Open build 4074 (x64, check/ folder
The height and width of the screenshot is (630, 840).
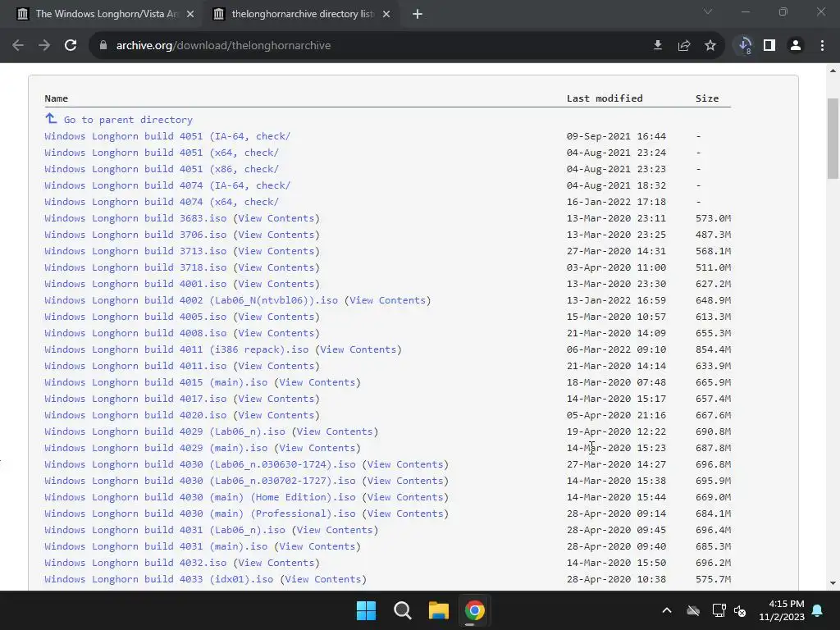pos(162,202)
